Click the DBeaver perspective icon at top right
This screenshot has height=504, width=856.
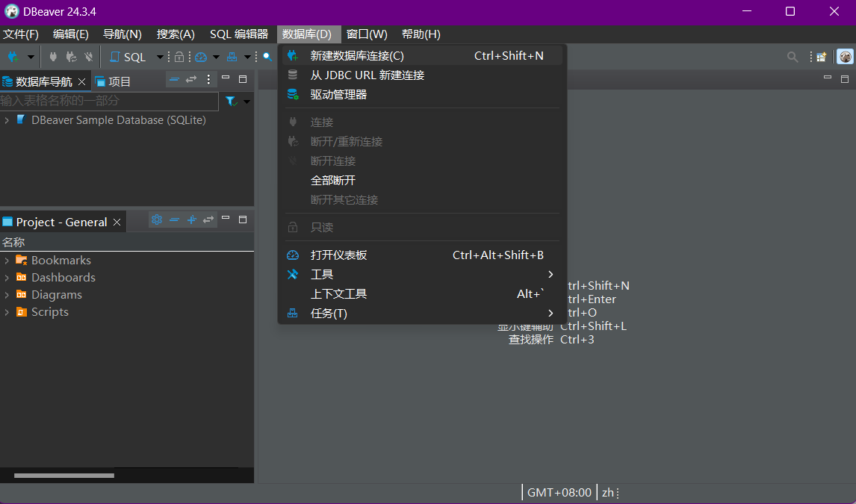tap(845, 57)
